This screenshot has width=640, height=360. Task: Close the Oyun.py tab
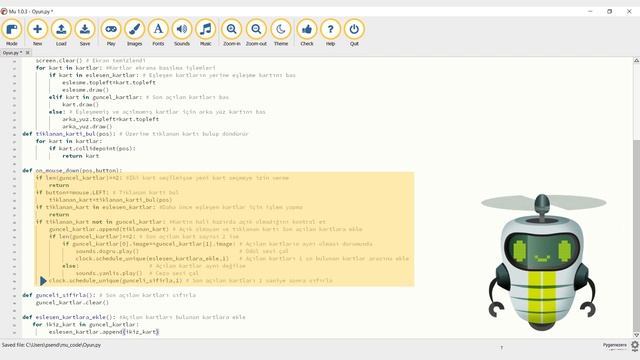pyautogui.click(x=27, y=53)
